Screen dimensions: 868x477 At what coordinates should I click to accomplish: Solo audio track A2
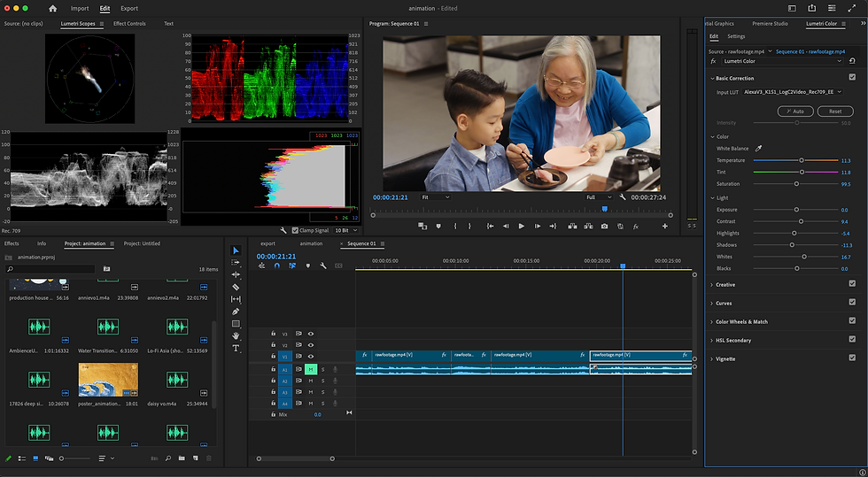point(322,381)
